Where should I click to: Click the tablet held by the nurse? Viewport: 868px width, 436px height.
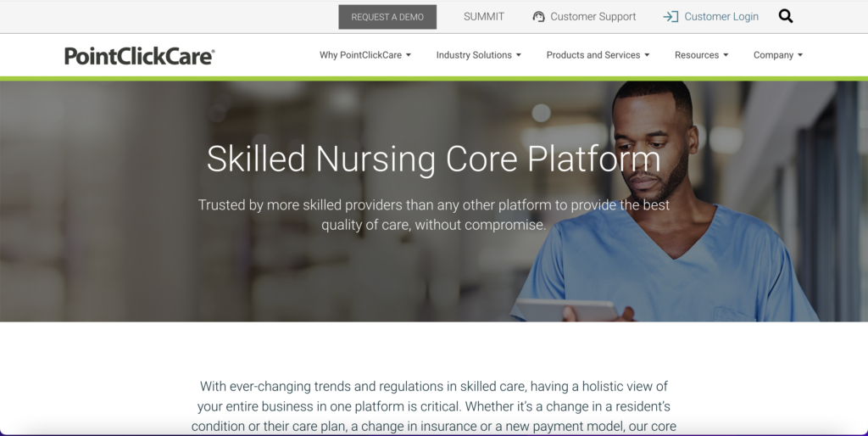pyautogui.click(x=566, y=310)
